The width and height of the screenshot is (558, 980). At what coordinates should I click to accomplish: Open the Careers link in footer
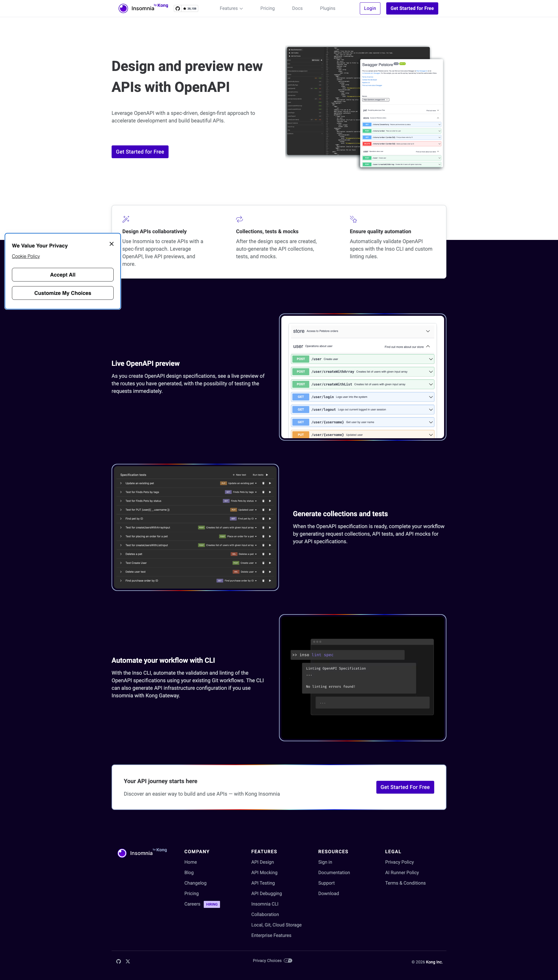192,904
